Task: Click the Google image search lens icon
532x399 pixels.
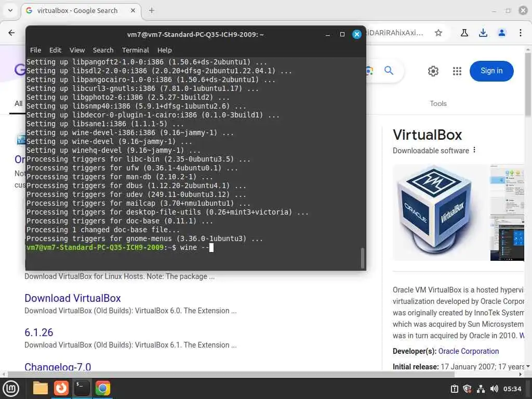Action: tap(369, 71)
